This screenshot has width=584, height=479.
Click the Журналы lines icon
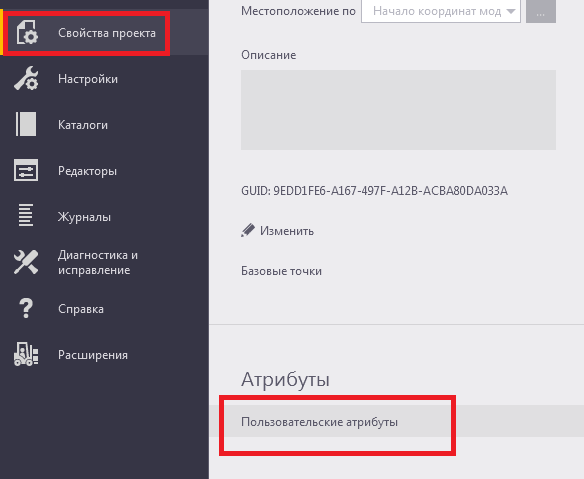click(x=26, y=215)
